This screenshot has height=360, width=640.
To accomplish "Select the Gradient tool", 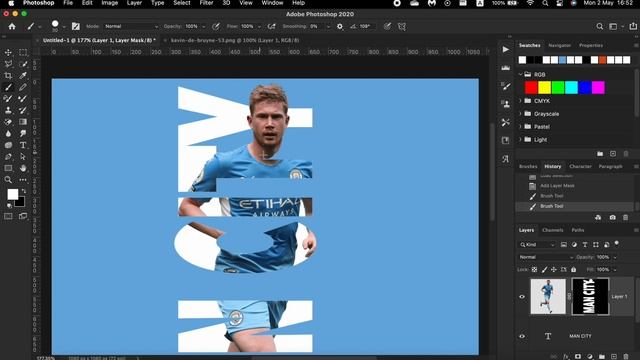I will coord(23,122).
